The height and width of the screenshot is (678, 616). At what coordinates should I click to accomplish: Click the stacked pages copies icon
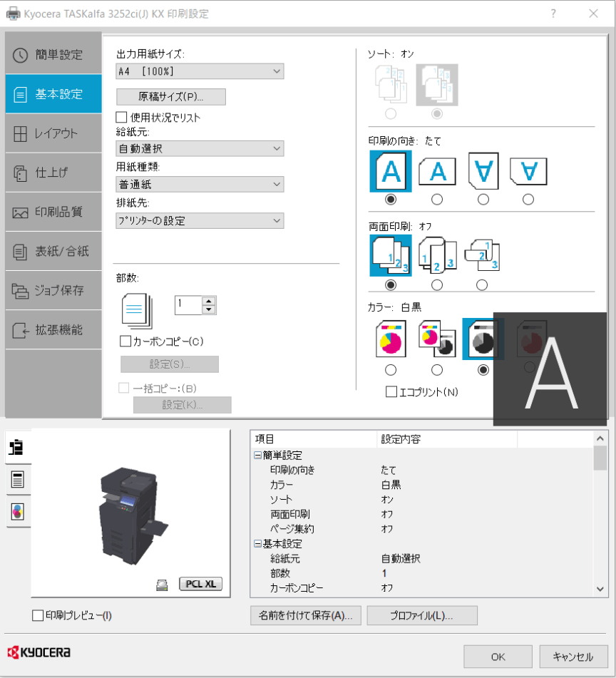tap(138, 310)
